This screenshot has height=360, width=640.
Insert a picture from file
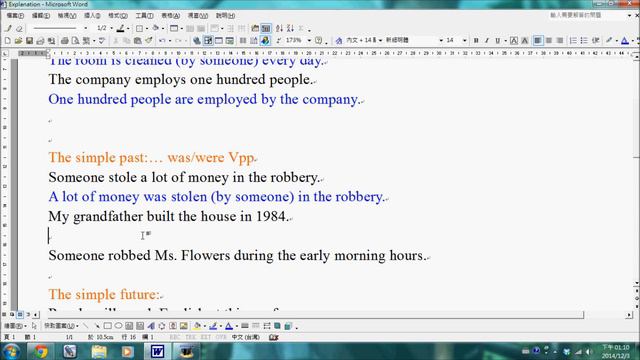[x=184, y=326]
